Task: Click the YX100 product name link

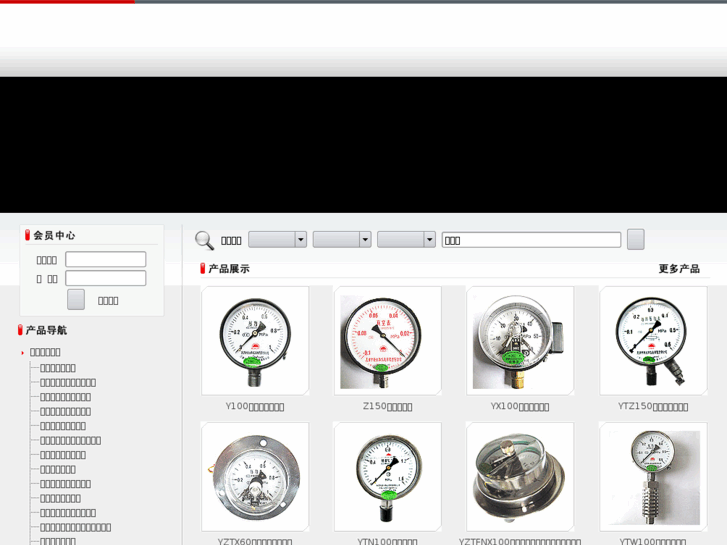Action: point(520,407)
